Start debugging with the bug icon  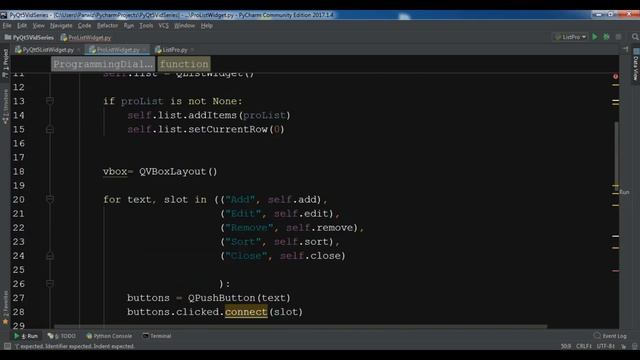click(x=607, y=37)
